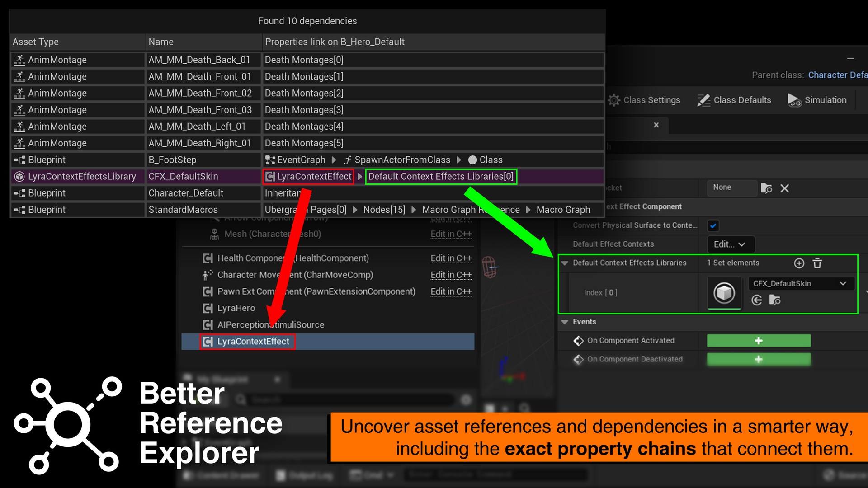Viewport: 868px width, 488px height.
Task: Click the LyraHero component icon
Action: tap(208, 308)
